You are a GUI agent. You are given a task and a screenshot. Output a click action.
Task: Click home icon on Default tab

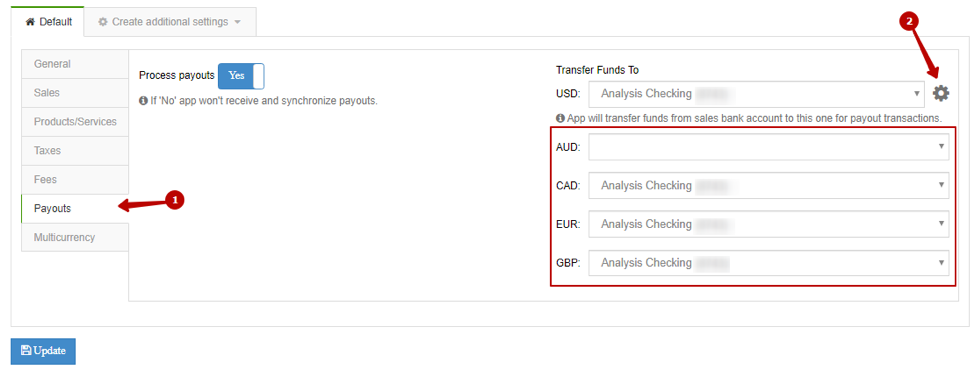pos(29,22)
